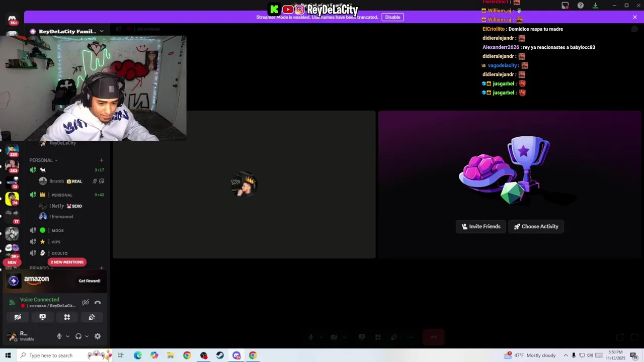Toggle camera in bottom call controls
This screenshot has width=644, height=362.
[334, 337]
